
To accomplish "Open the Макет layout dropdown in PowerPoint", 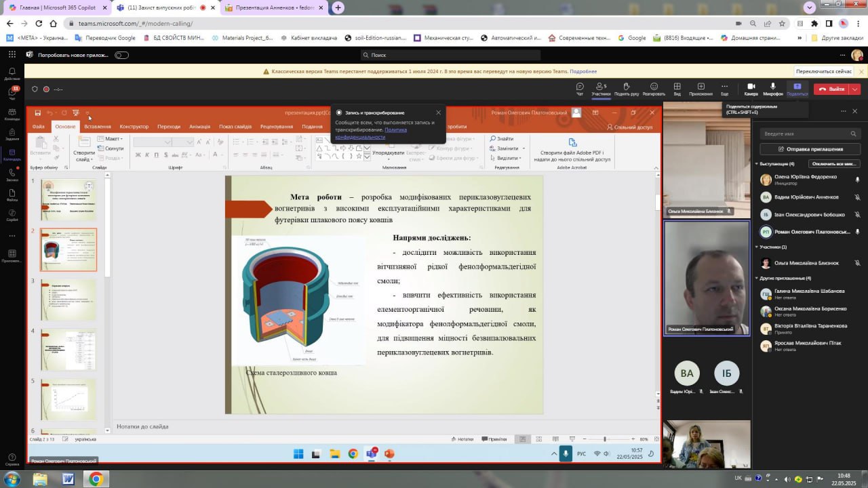I will [x=108, y=139].
